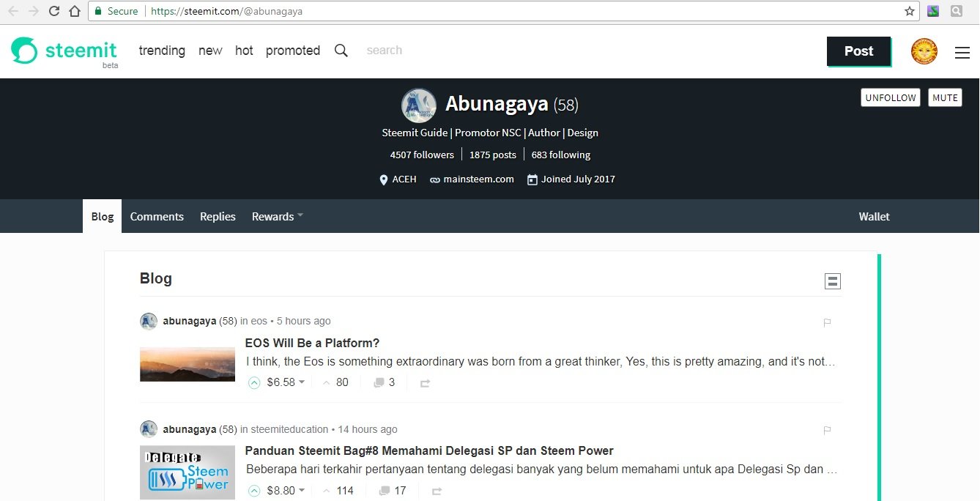The height and width of the screenshot is (501, 980).
Task: Click the steemiteducation tag link
Action: pyautogui.click(x=289, y=429)
